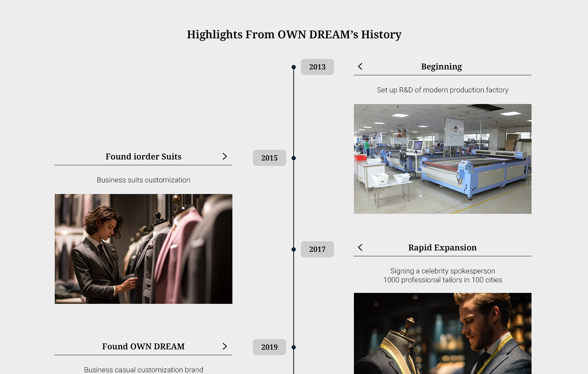Click the Business suits customization text
The height and width of the screenshot is (374, 588).
[x=143, y=180]
